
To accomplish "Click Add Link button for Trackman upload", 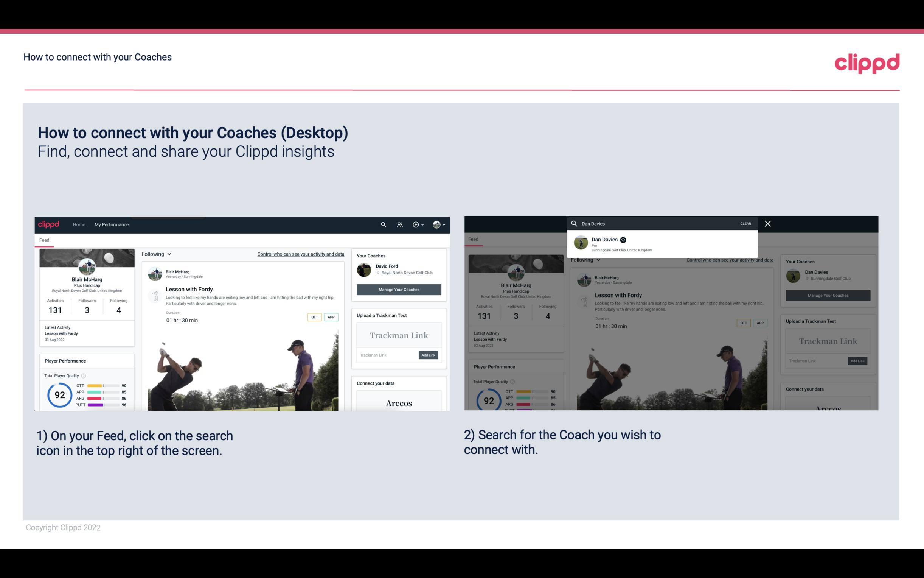I will point(429,354).
